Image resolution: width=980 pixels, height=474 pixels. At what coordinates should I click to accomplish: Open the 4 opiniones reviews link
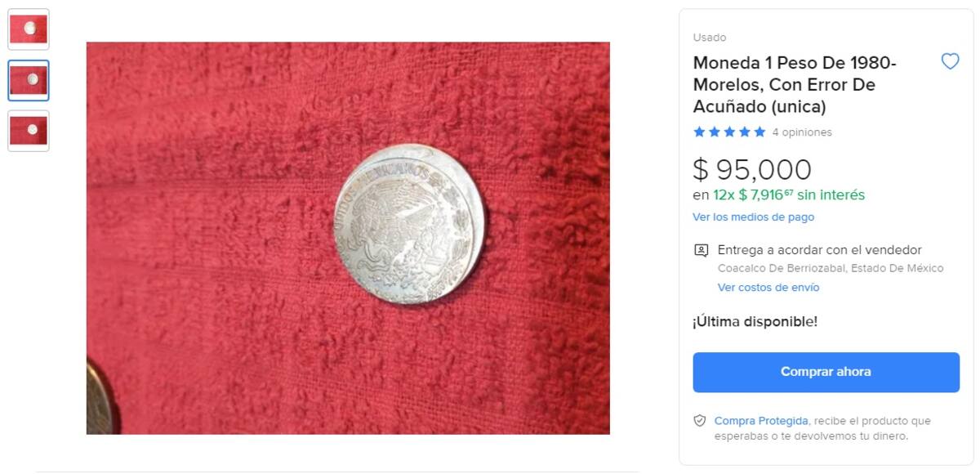tap(802, 132)
